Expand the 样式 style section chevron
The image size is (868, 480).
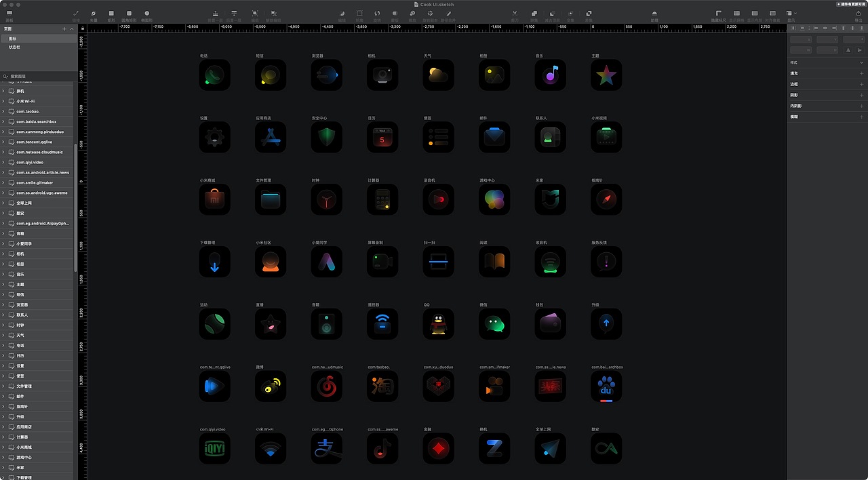tap(862, 62)
